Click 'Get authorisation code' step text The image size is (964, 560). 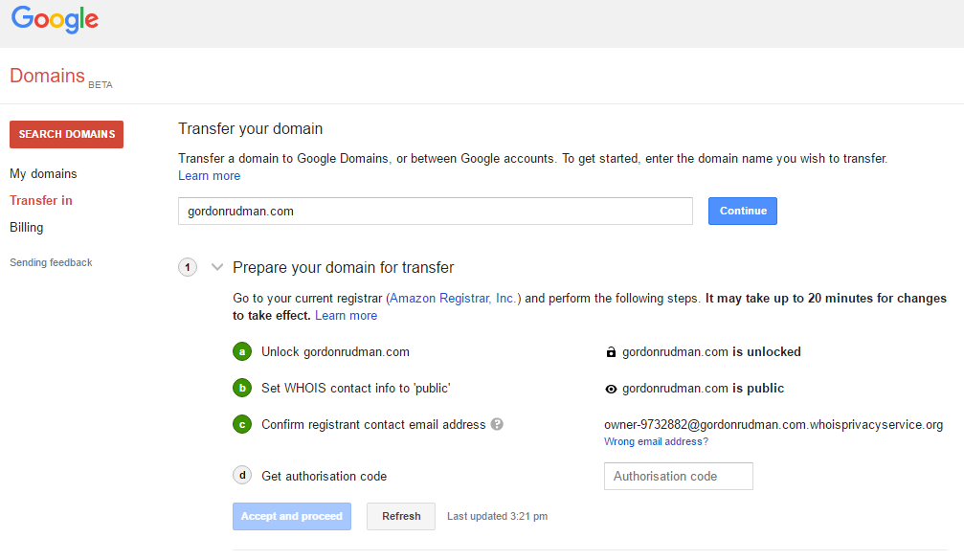pyautogui.click(x=324, y=477)
